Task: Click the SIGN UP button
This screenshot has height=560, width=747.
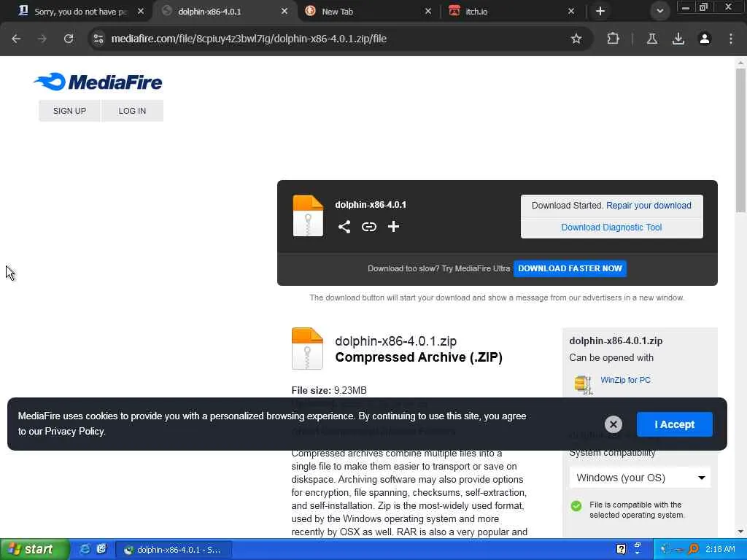Action: click(x=69, y=111)
